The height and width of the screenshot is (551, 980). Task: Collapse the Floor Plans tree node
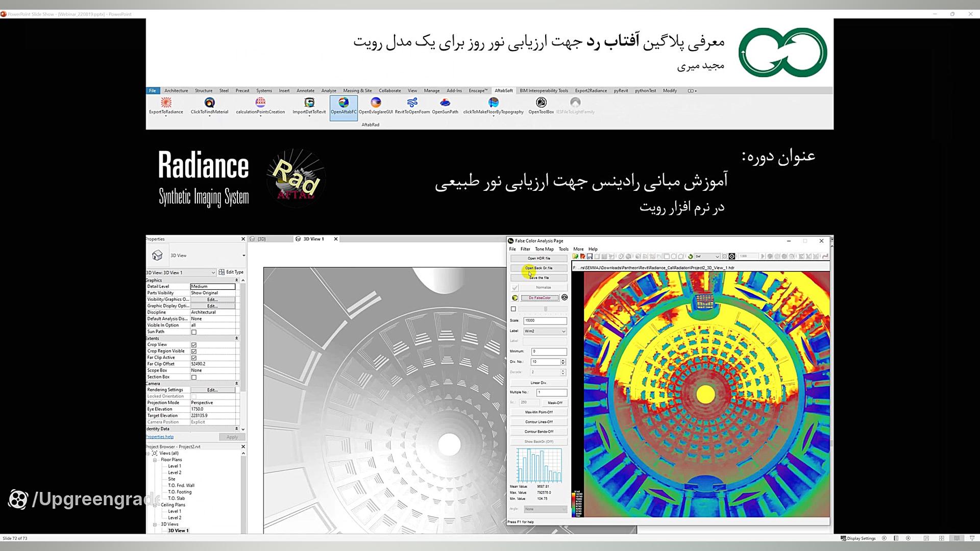click(x=155, y=460)
